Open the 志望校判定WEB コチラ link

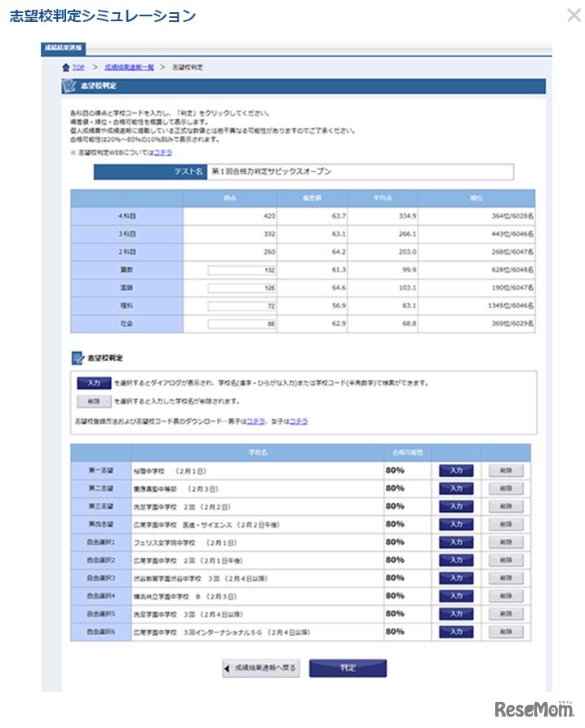(162, 152)
